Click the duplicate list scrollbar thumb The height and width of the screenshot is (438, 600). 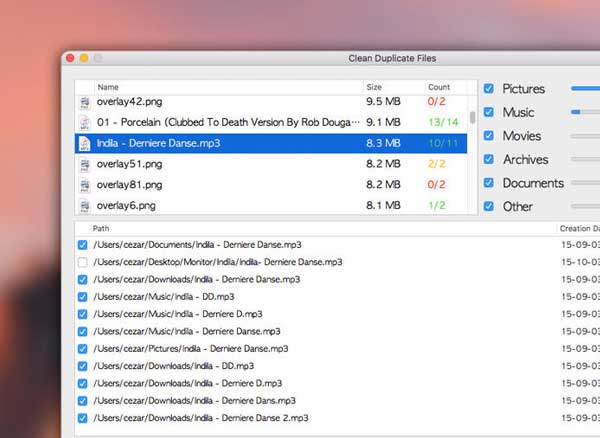click(473, 117)
